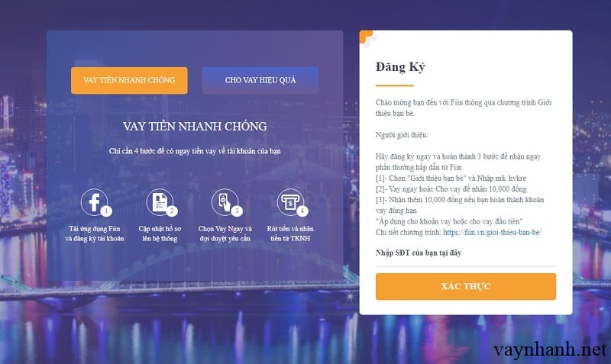Click the ATM cash withdrawal icon
611x364 pixels.
click(290, 201)
